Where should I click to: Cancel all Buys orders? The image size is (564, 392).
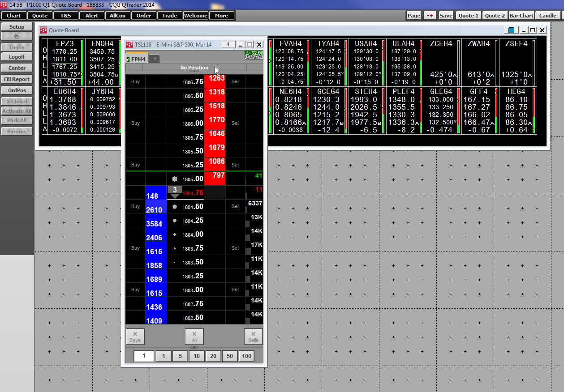tap(135, 337)
